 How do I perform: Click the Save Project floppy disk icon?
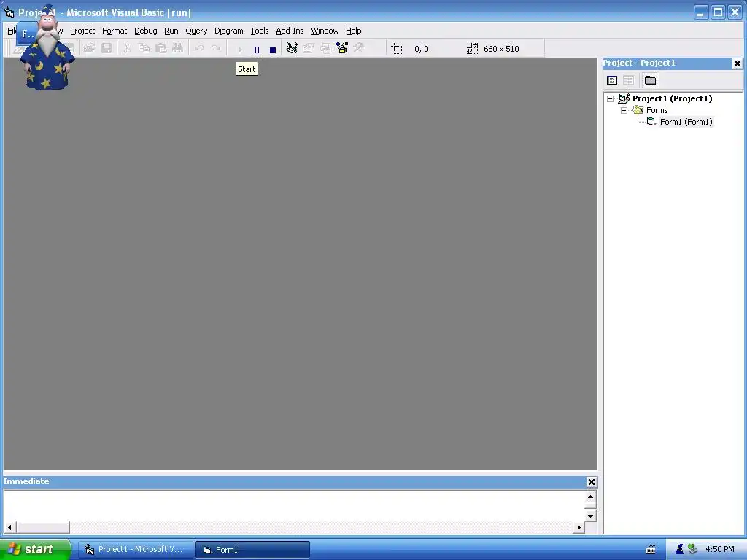coord(107,49)
